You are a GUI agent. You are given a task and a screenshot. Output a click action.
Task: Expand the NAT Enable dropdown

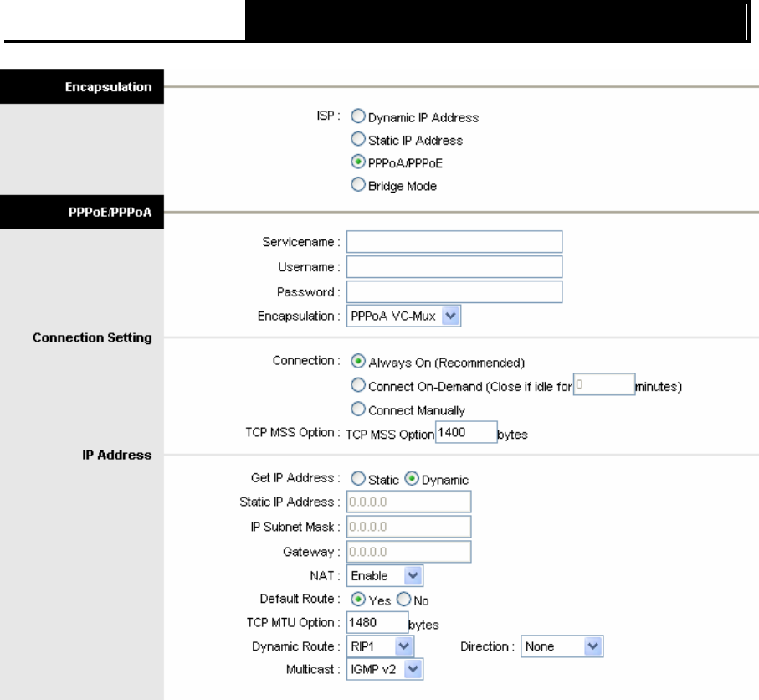coord(385,576)
